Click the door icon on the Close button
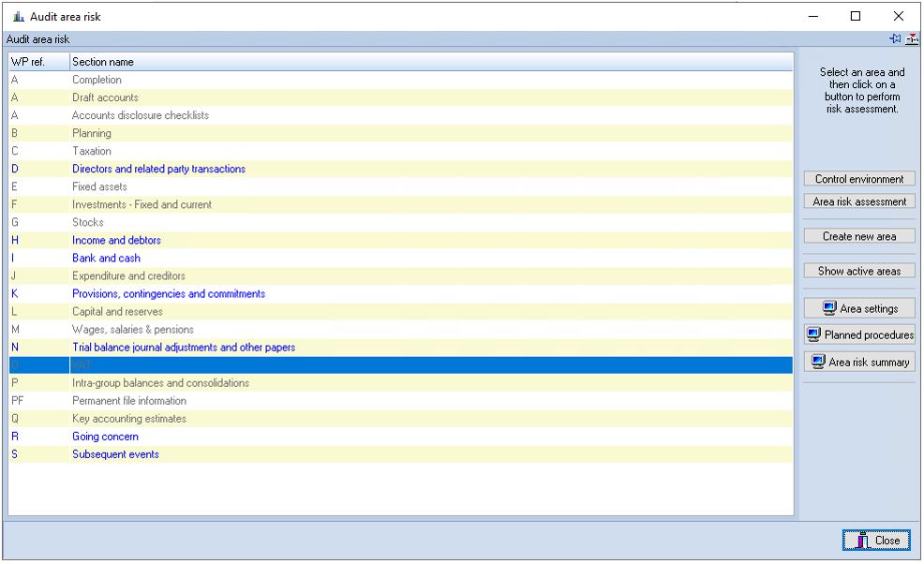 pyautogui.click(x=863, y=541)
